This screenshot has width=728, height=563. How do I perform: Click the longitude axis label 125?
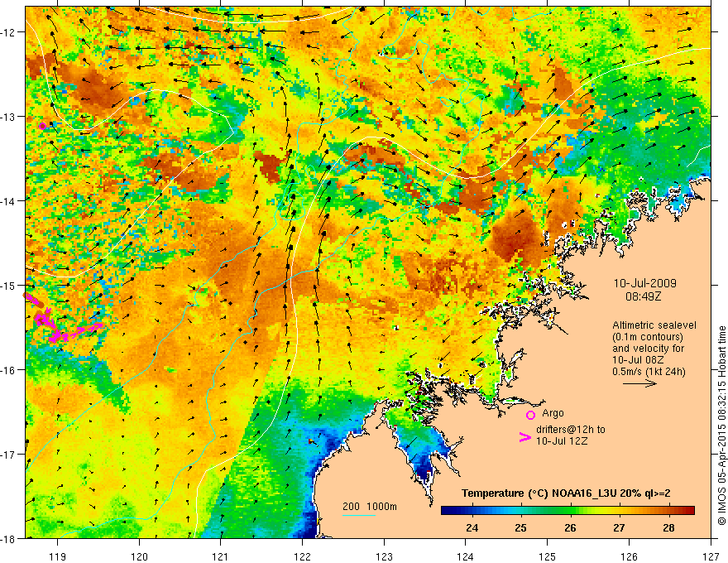tap(548, 556)
